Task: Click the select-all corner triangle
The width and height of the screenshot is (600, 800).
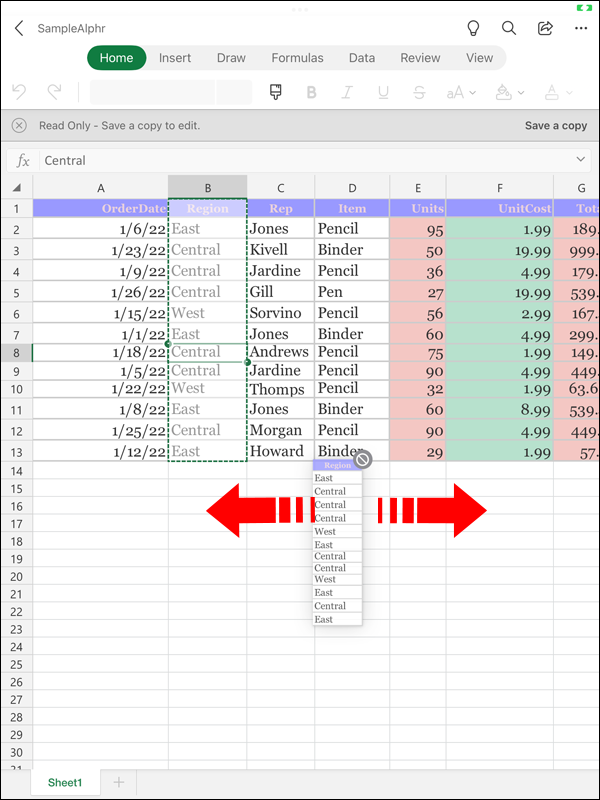Action: 16,188
